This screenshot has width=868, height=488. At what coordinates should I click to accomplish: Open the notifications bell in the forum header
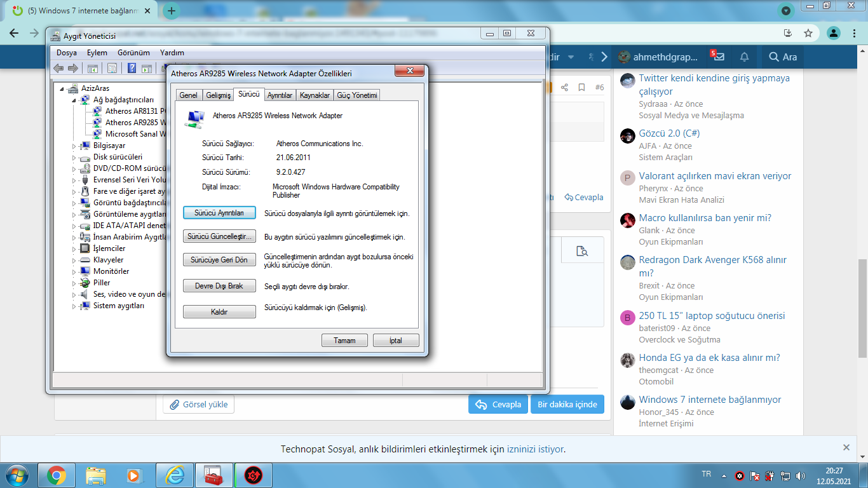(x=745, y=57)
